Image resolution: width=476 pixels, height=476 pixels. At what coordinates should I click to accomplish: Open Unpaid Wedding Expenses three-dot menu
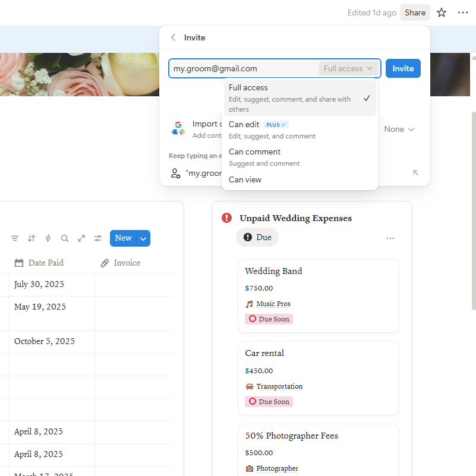[390, 238]
